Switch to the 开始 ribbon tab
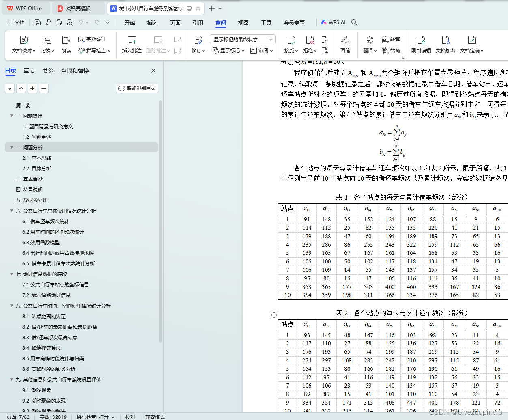This screenshot has width=508, height=420. 130,23
